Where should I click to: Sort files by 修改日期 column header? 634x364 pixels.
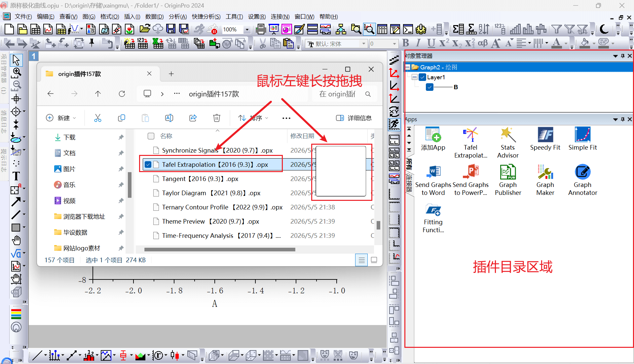[302, 136]
